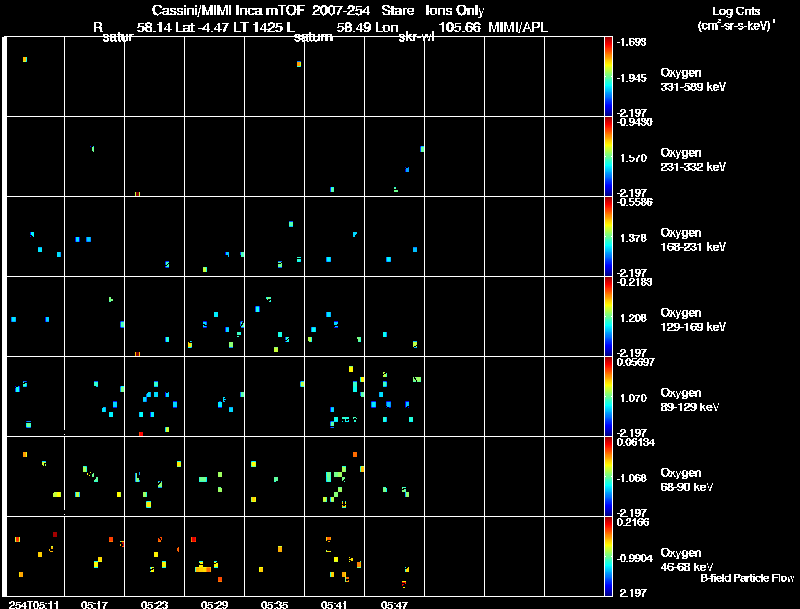Click the '58.49 Lon' header text
The height and width of the screenshot is (609, 800).
(367, 28)
